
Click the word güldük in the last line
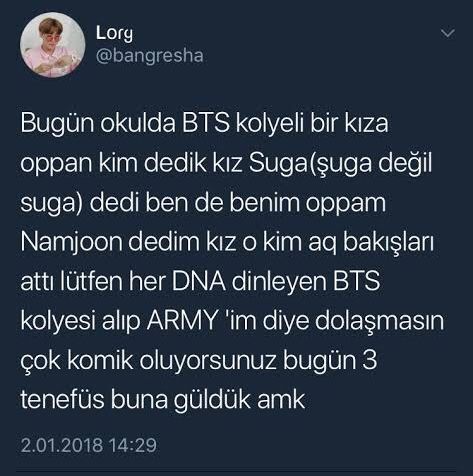[212, 401]
